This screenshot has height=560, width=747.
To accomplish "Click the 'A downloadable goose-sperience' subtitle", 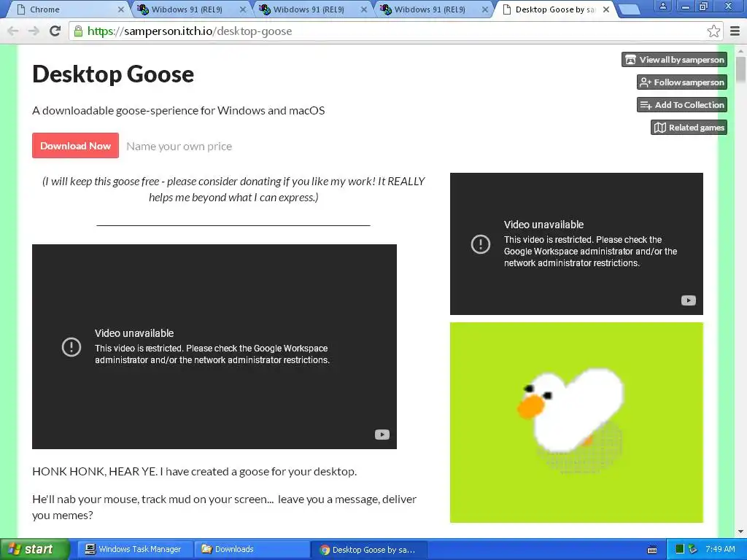I will click(179, 111).
